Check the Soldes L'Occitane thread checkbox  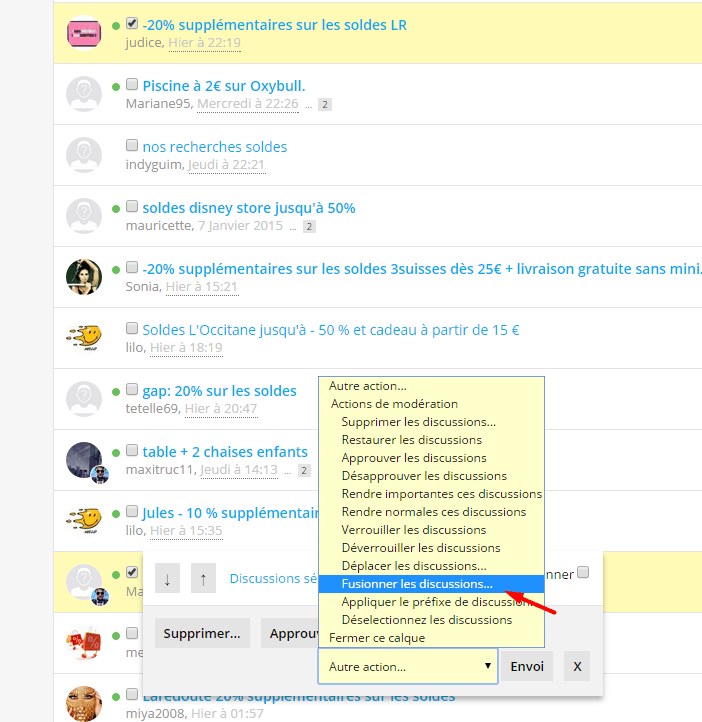point(132,328)
